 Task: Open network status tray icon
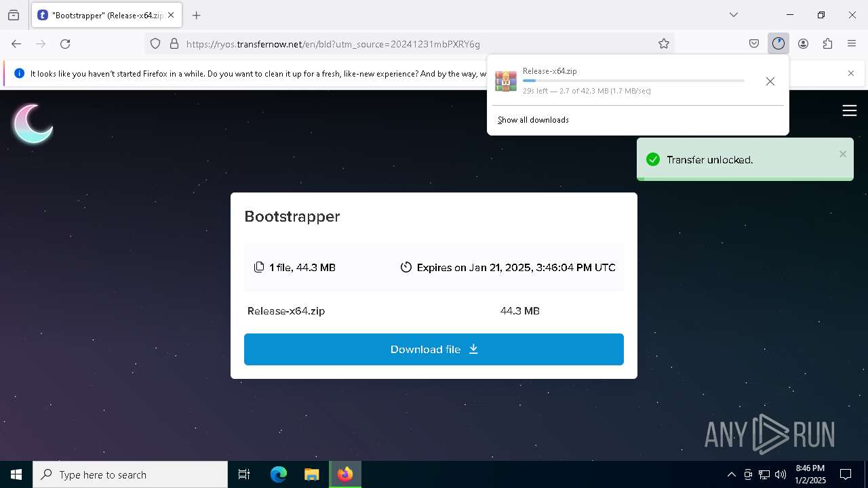point(764,474)
